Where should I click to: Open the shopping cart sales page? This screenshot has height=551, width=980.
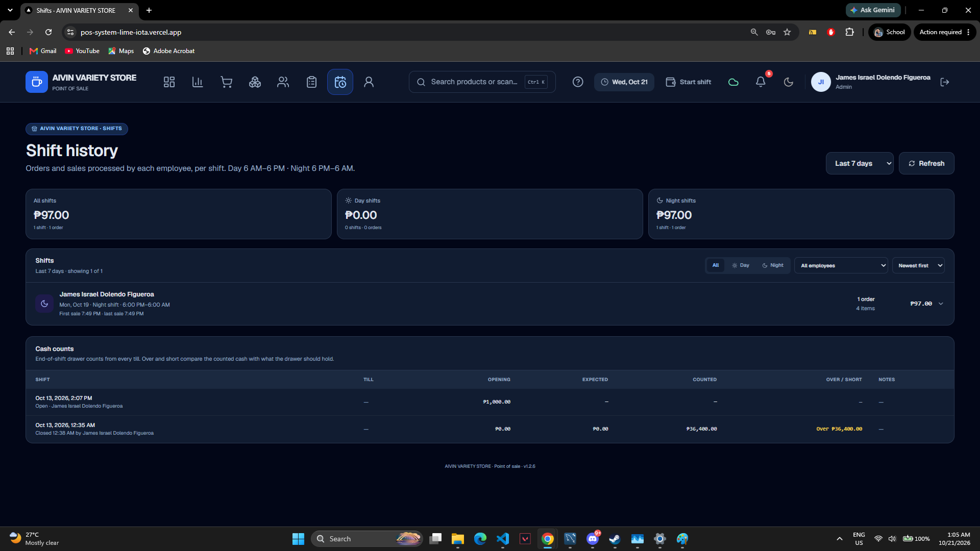(x=226, y=82)
